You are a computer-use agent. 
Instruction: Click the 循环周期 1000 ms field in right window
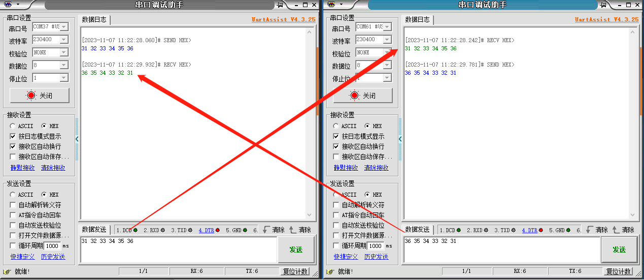(375, 245)
